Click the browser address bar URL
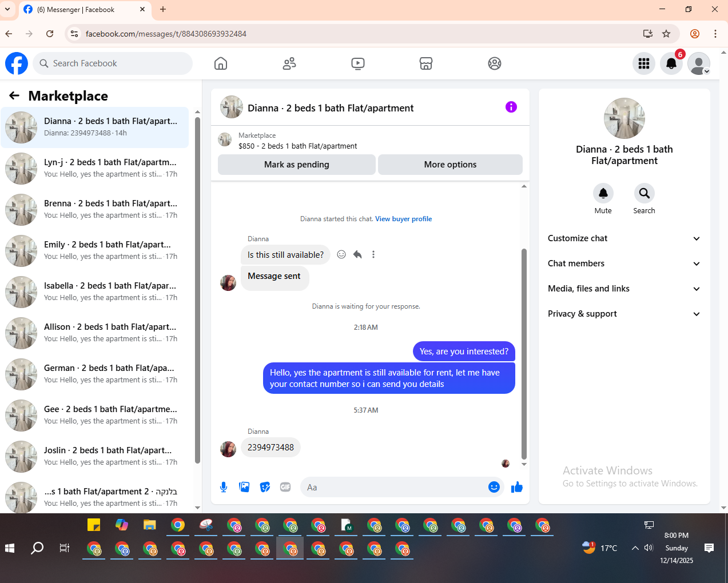Screen dimensions: 728x583 (166, 34)
